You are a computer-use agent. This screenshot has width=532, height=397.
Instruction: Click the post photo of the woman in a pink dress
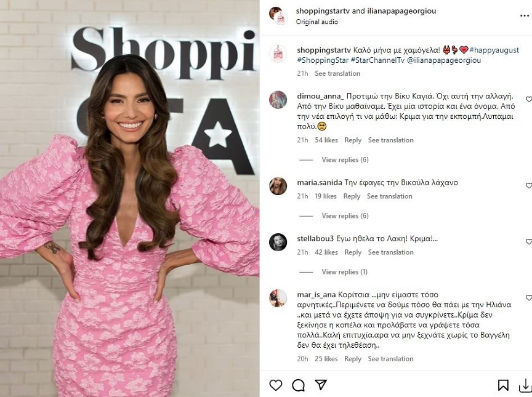pyautogui.click(x=129, y=199)
